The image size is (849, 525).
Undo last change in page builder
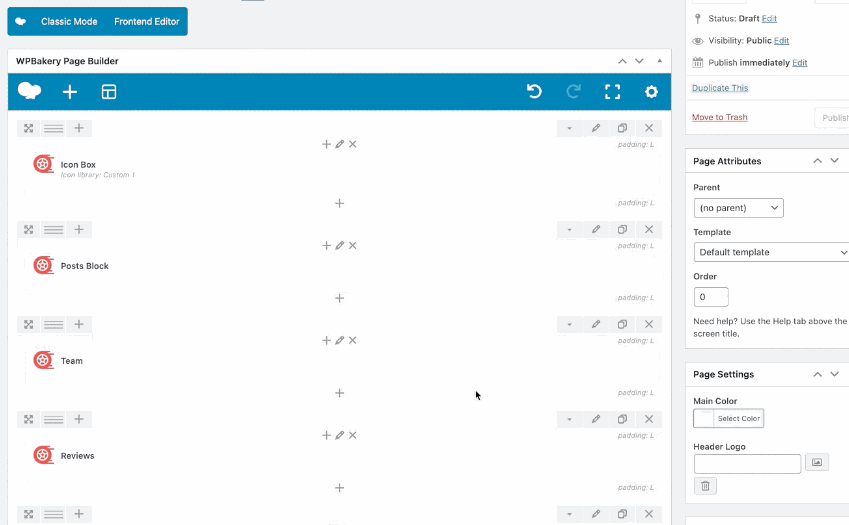[534, 91]
